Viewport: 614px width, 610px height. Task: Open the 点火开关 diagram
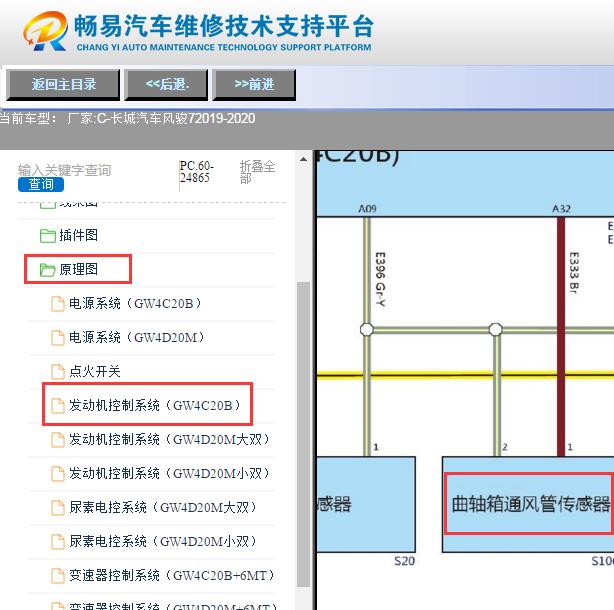coord(95,371)
